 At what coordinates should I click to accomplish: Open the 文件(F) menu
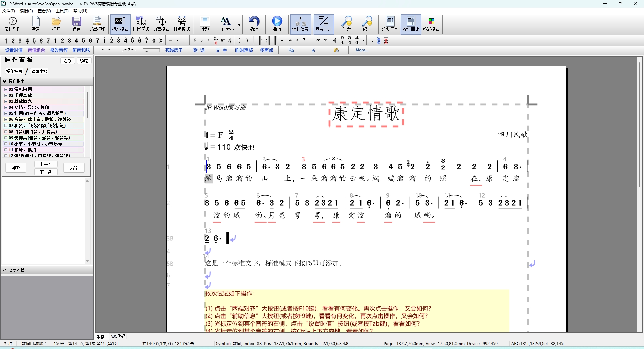click(x=9, y=11)
